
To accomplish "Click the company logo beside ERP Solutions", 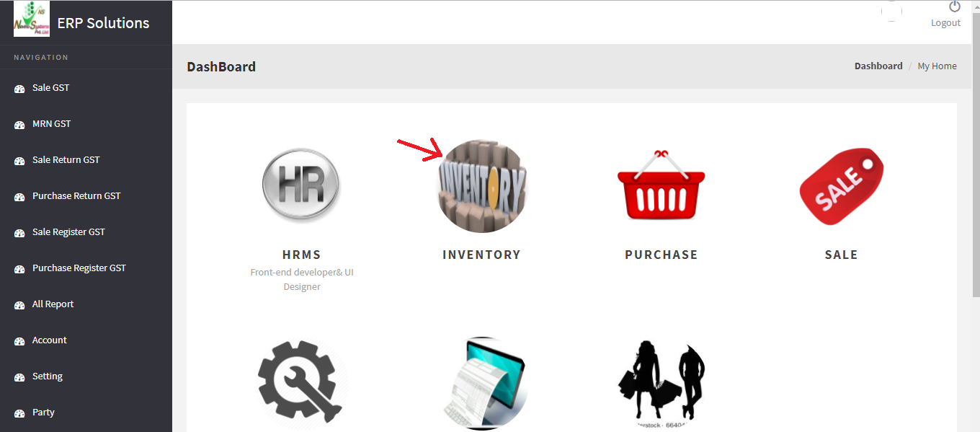I will click(x=32, y=19).
